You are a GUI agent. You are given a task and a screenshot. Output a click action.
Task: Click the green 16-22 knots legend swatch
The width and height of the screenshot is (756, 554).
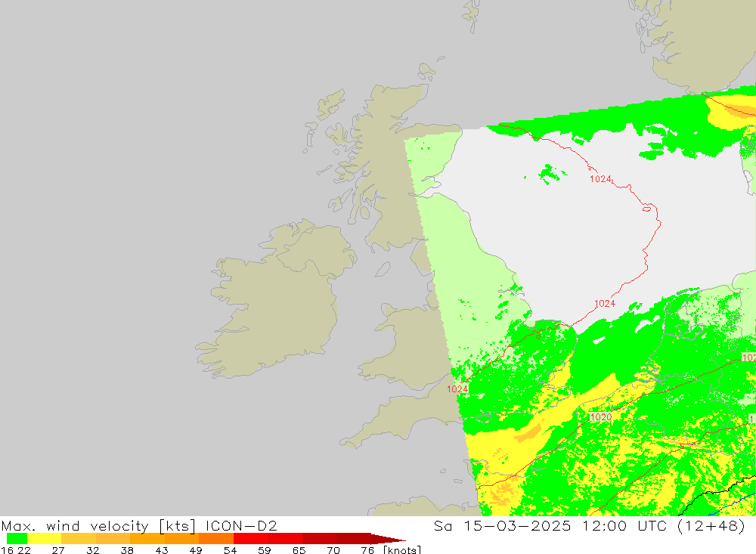[x=17, y=539]
